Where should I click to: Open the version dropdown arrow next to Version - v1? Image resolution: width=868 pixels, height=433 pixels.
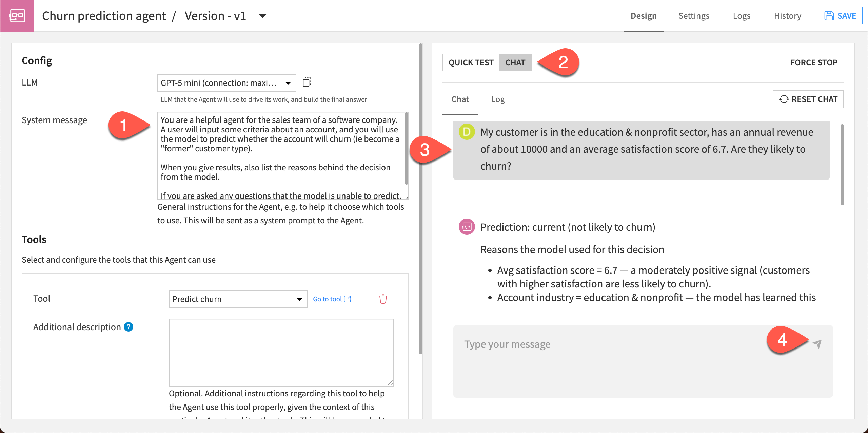(262, 16)
